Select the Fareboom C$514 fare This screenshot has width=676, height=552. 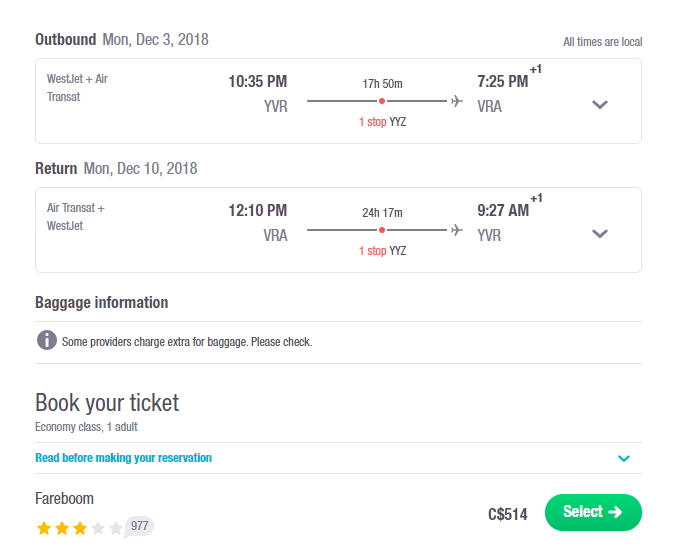point(593,512)
